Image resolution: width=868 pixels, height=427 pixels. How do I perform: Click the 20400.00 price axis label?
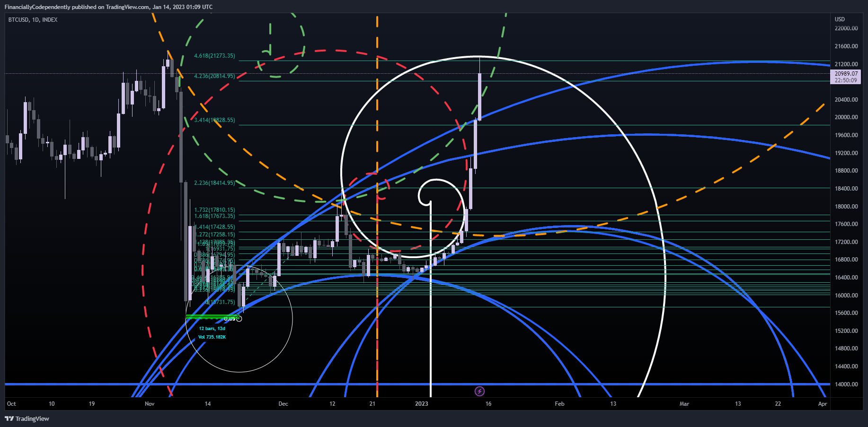coord(846,100)
